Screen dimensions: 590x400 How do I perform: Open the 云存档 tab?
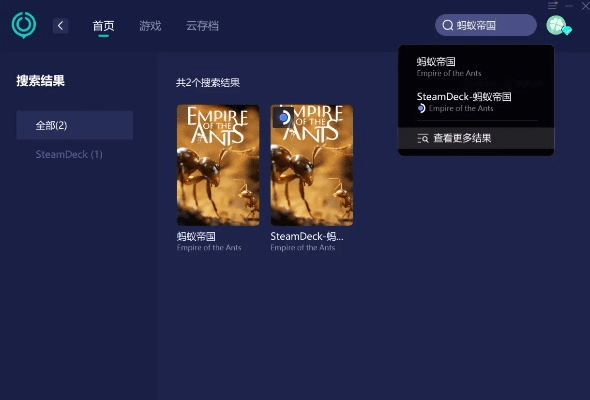coord(202,26)
